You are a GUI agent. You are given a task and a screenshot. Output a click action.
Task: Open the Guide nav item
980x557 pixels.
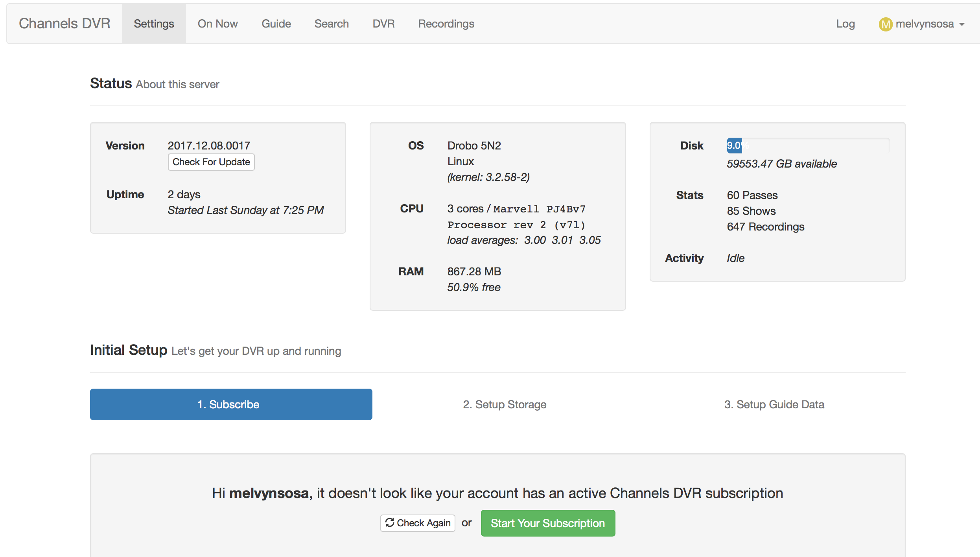276,24
